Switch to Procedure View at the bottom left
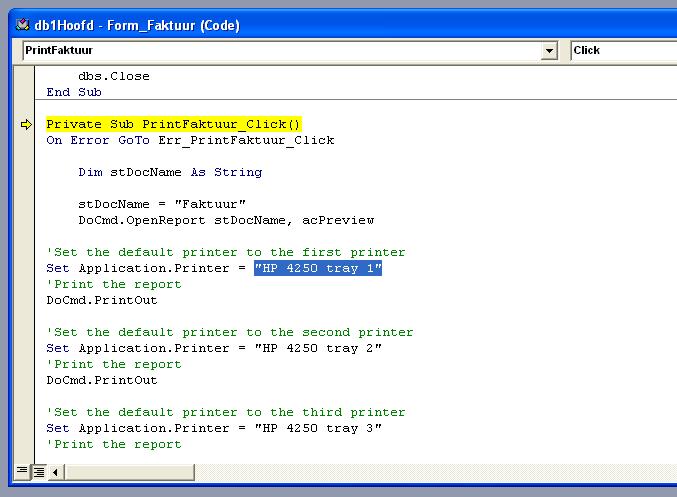The image size is (677, 497). (x=22, y=471)
